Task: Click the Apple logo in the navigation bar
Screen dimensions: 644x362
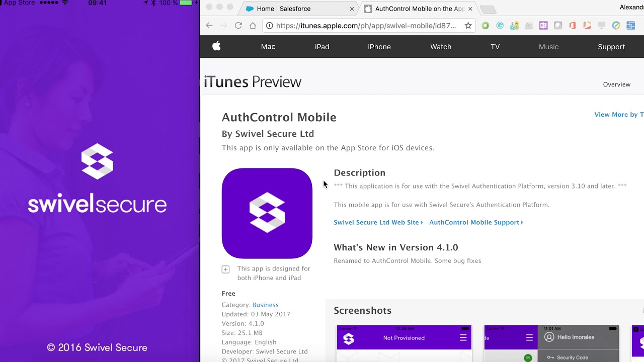Action: pos(216,46)
